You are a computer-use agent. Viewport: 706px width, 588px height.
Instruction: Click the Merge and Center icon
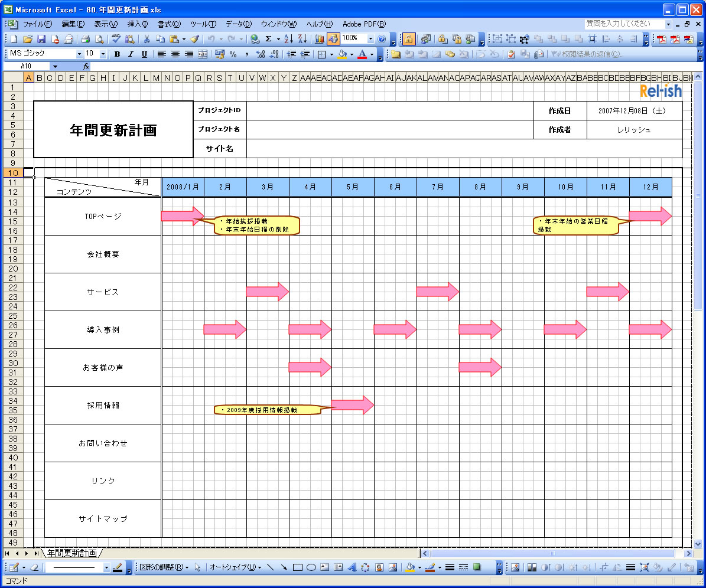coord(203,54)
